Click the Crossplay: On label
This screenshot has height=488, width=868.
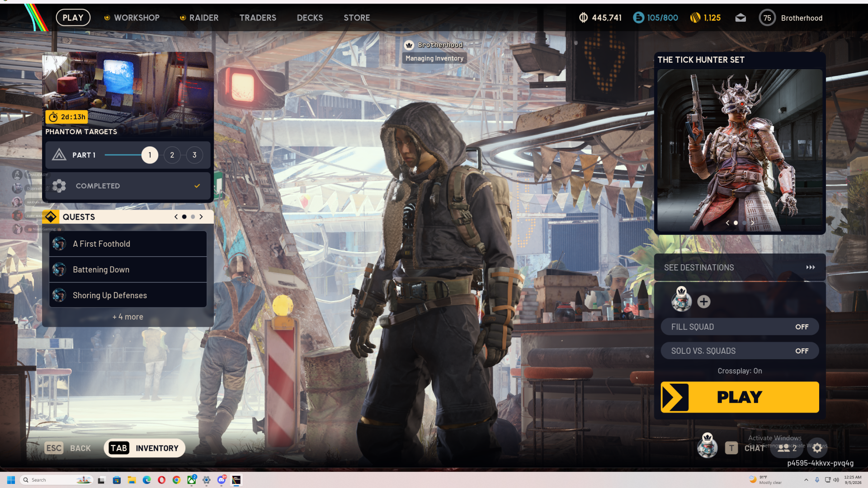(x=740, y=371)
